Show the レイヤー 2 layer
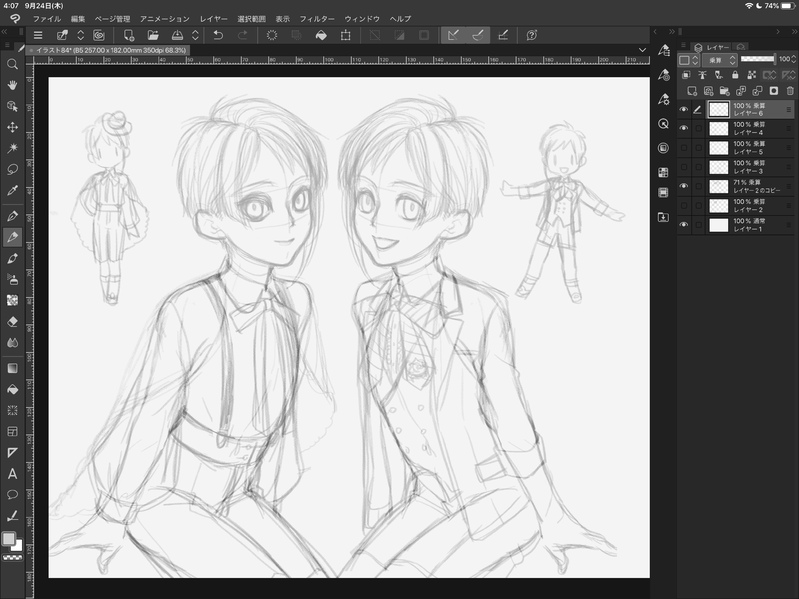Image resolution: width=799 pixels, height=599 pixels. (683, 206)
